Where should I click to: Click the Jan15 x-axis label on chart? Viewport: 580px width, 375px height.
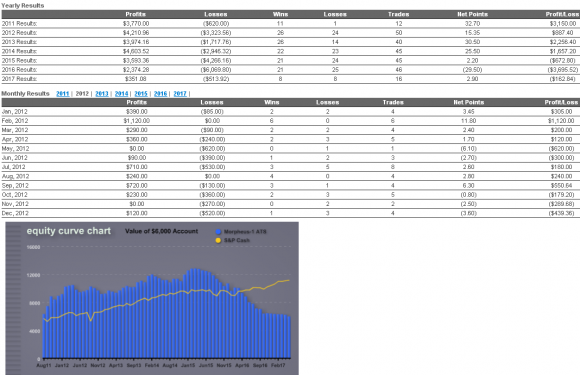pyautogui.click(x=188, y=365)
